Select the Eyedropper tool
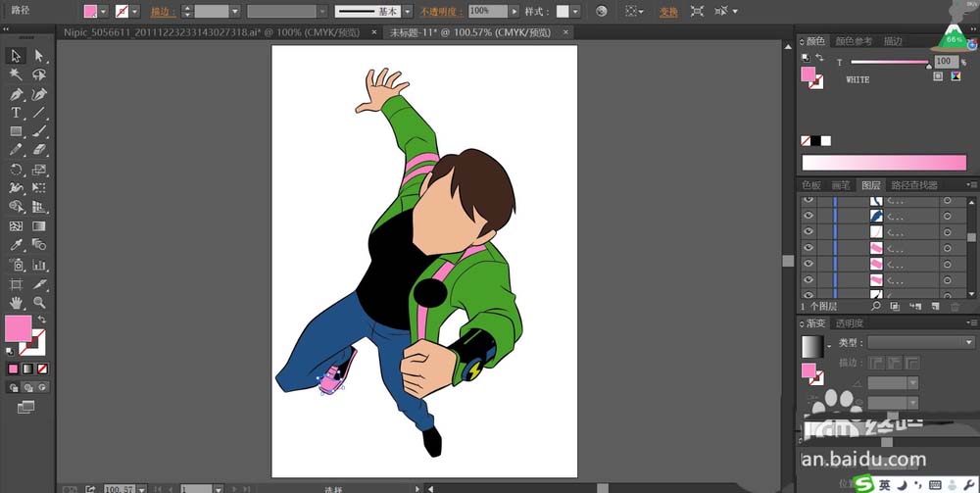 pos(16,245)
